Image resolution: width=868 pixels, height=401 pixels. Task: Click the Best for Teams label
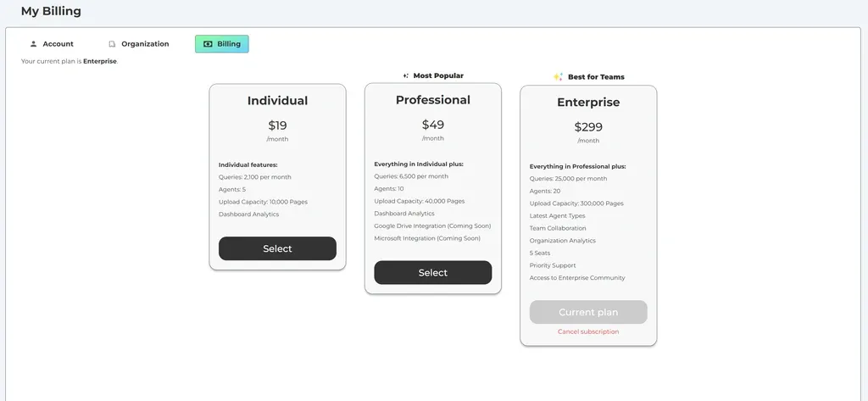[596, 77]
